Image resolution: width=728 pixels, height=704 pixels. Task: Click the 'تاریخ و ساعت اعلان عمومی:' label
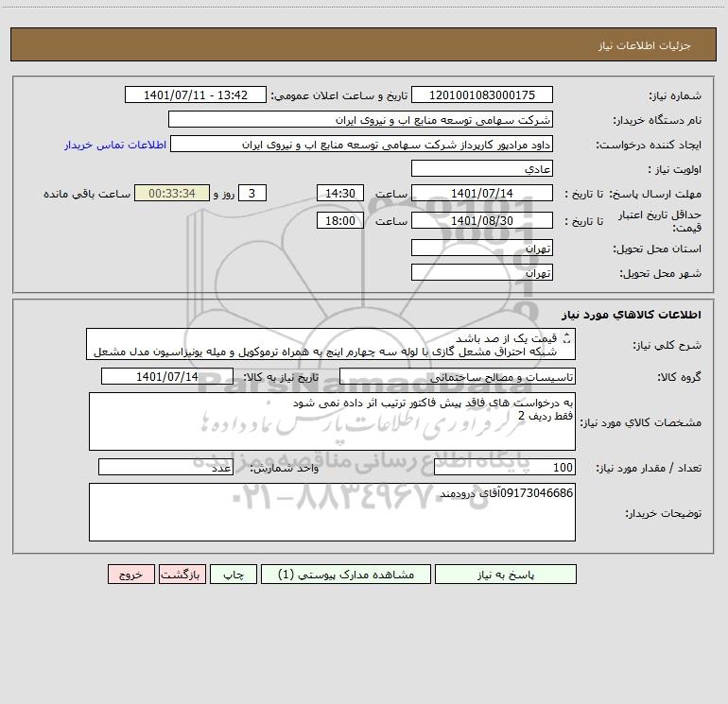[338, 95]
